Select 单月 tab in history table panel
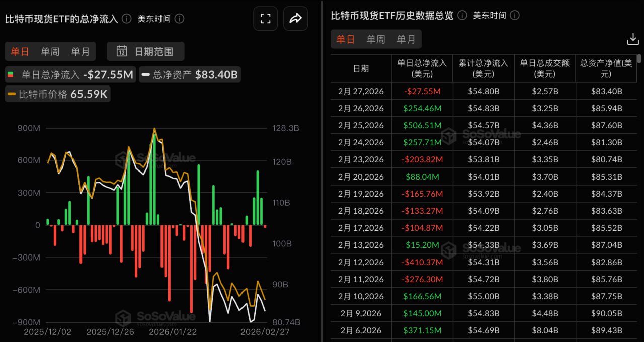This screenshot has height=342, width=644. point(406,39)
